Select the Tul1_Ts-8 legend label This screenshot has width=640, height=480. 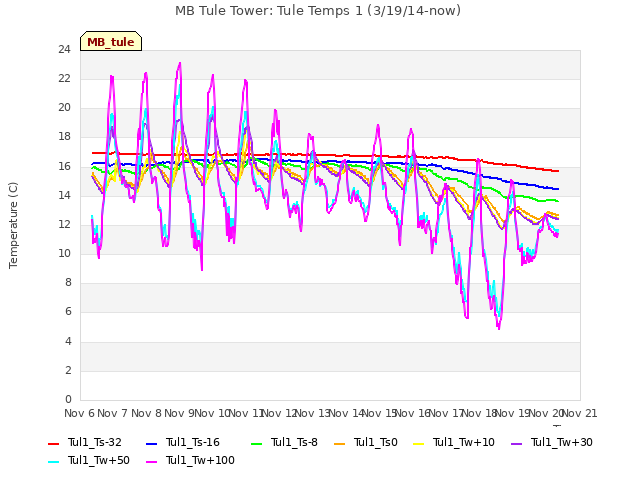point(294,442)
